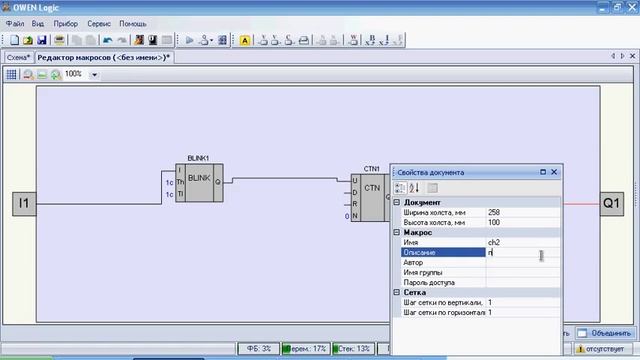
Task: Switch to the Схема tab
Action: (18, 58)
